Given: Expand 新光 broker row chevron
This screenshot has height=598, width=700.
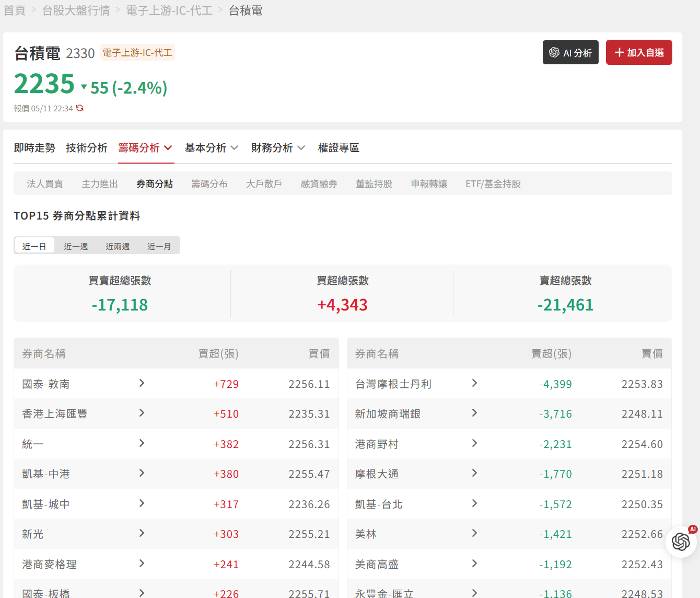Looking at the screenshot, I should tap(142, 533).
